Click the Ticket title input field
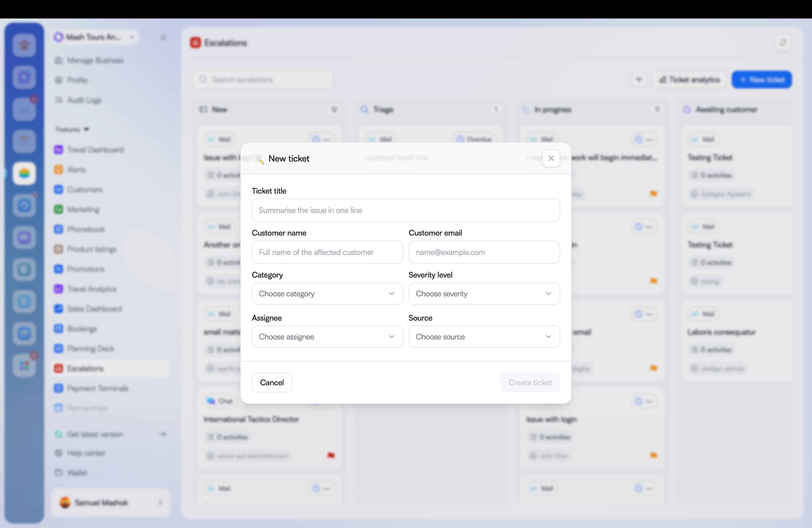Viewport: 812px width, 528px height. pyautogui.click(x=406, y=210)
